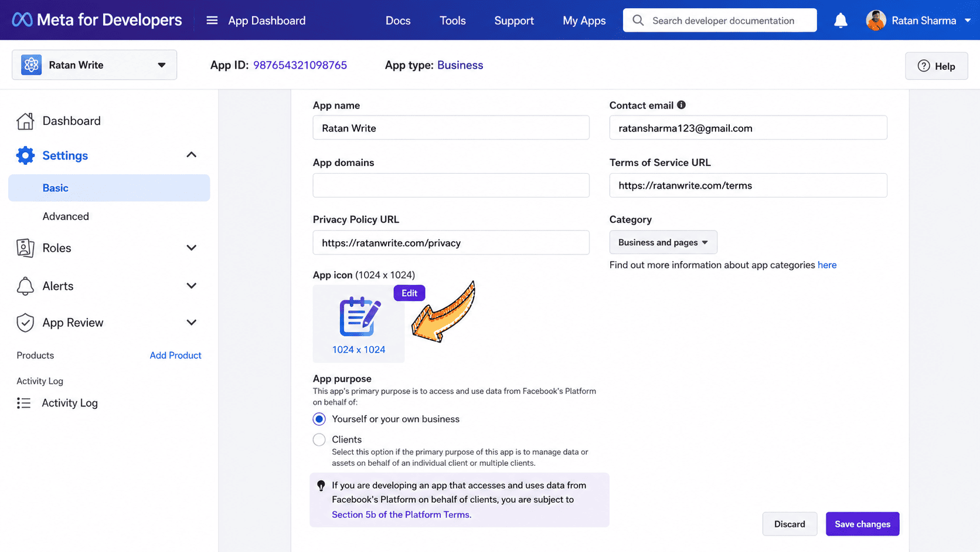The image size is (980, 552).
Task: Click the Business app type link
Action: coord(460,65)
